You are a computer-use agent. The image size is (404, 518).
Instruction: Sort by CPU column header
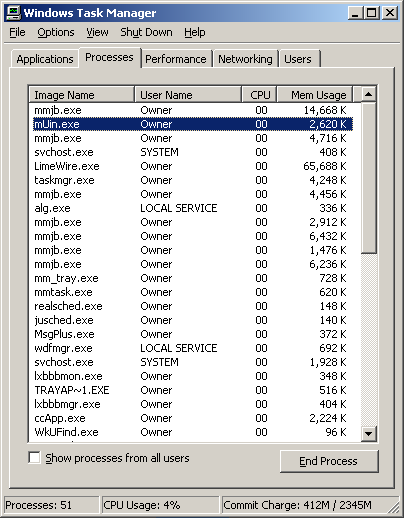pyautogui.click(x=259, y=95)
